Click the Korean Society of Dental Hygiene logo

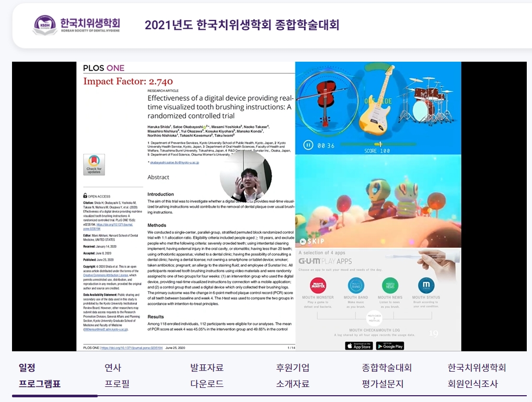coord(77,25)
